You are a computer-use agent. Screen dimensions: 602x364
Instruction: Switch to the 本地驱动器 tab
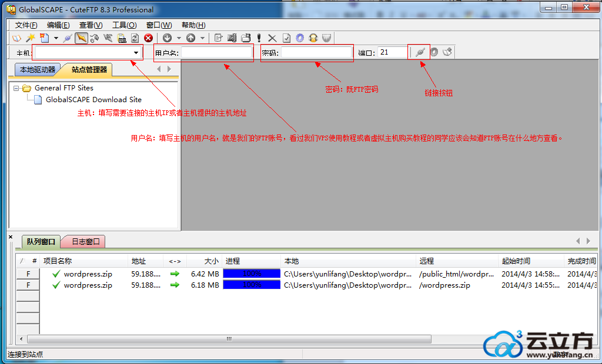pos(37,70)
